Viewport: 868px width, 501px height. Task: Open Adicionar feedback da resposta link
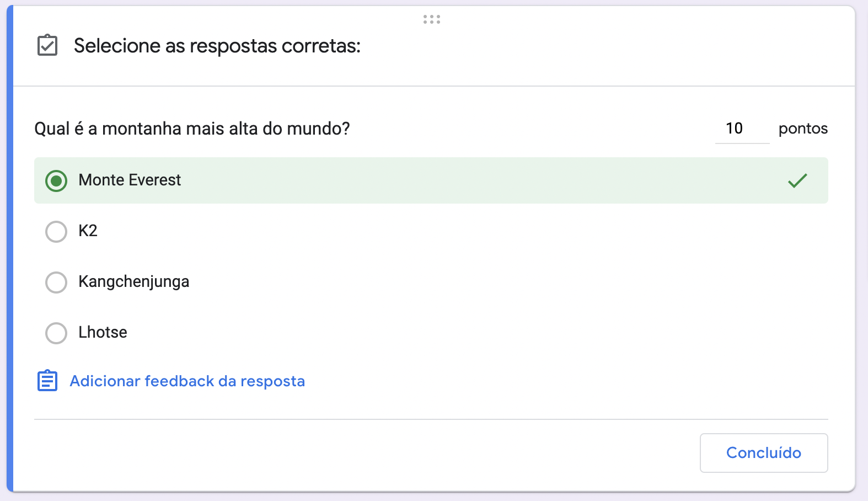pyautogui.click(x=187, y=381)
